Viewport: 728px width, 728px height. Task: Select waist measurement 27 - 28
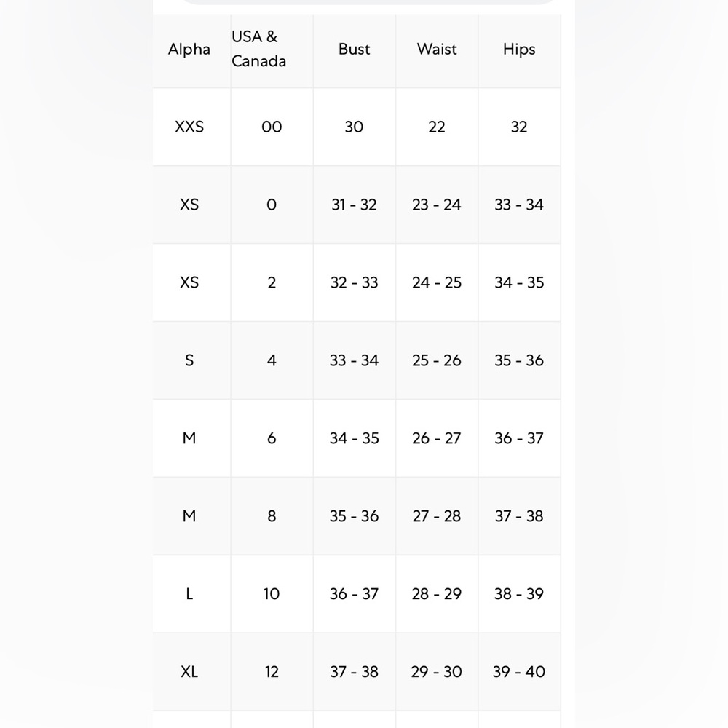coord(436,516)
